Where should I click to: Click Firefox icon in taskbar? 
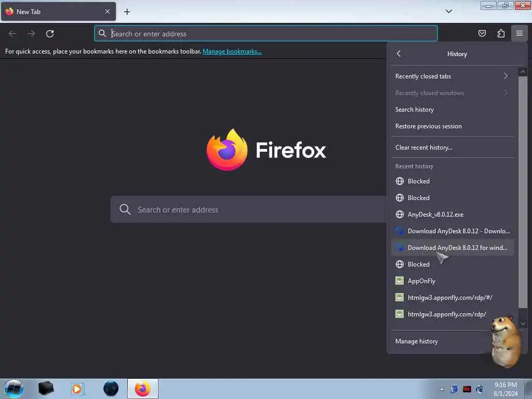tap(142, 389)
